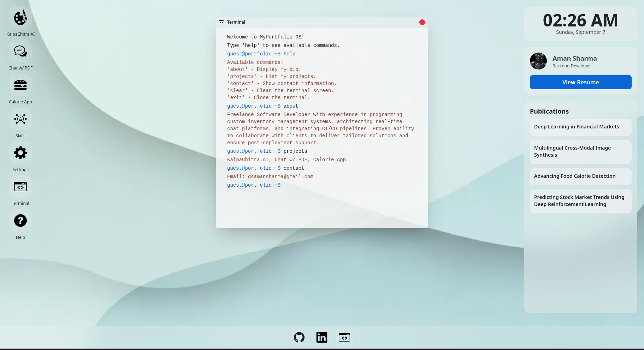Open GitHub icon in the bottom dock
The height and width of the screenshot is (350, 644).
tap(299, 337)
